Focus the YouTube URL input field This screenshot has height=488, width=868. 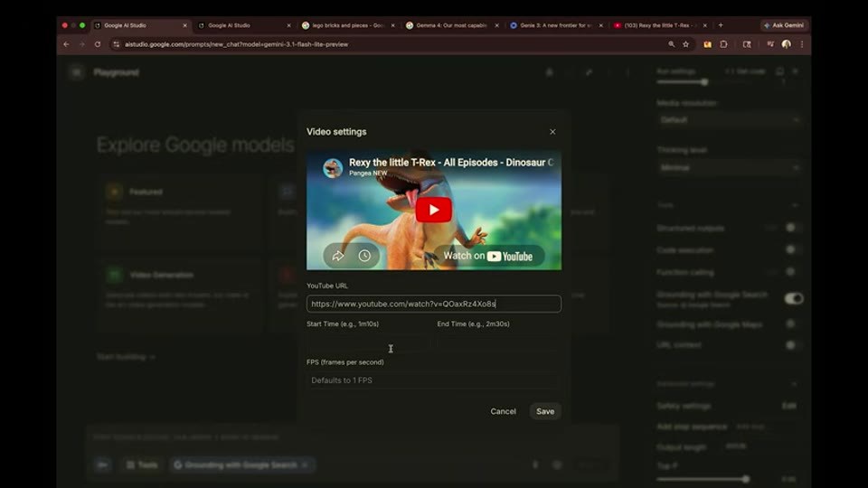(x=433, y=304)
